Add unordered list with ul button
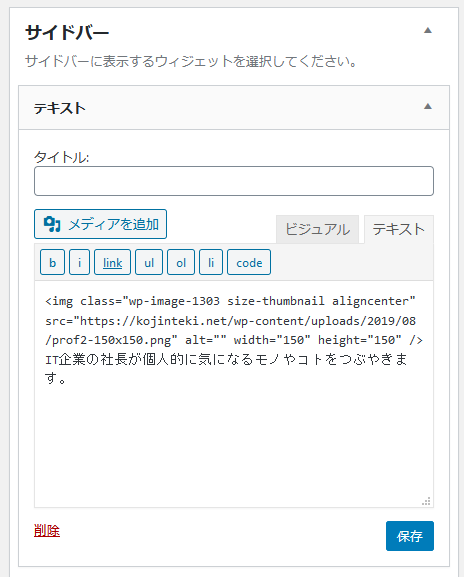Viewport: 464px width, 577px height. (149, 262)
